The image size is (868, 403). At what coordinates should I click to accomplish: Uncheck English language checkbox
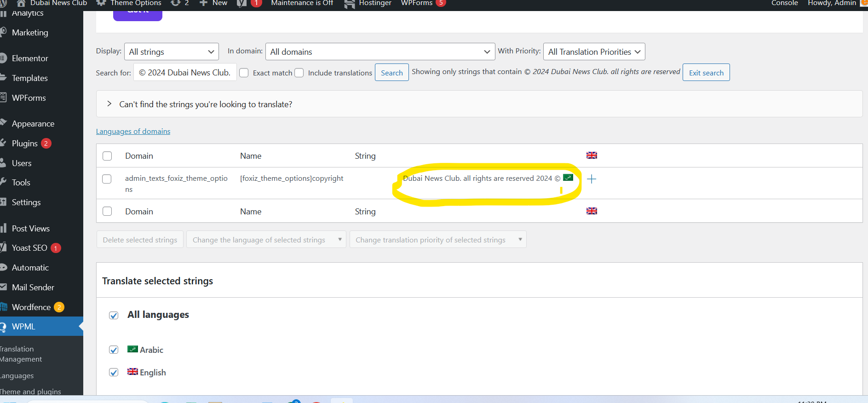tap(114, 372)
